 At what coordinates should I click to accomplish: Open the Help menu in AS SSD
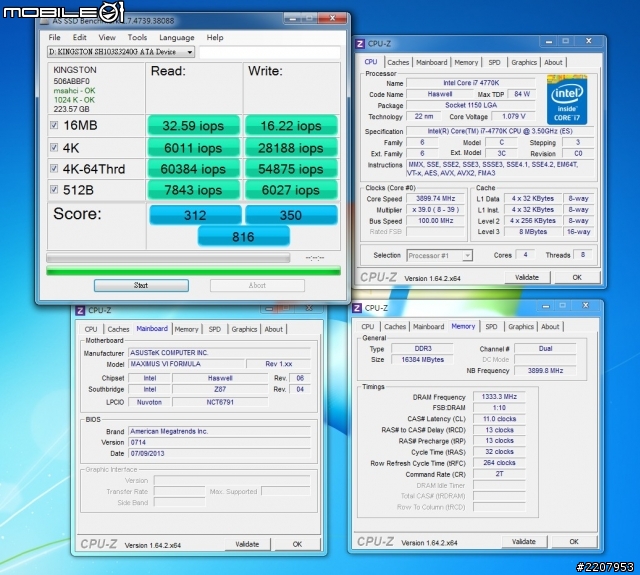(x=215, y=38)
